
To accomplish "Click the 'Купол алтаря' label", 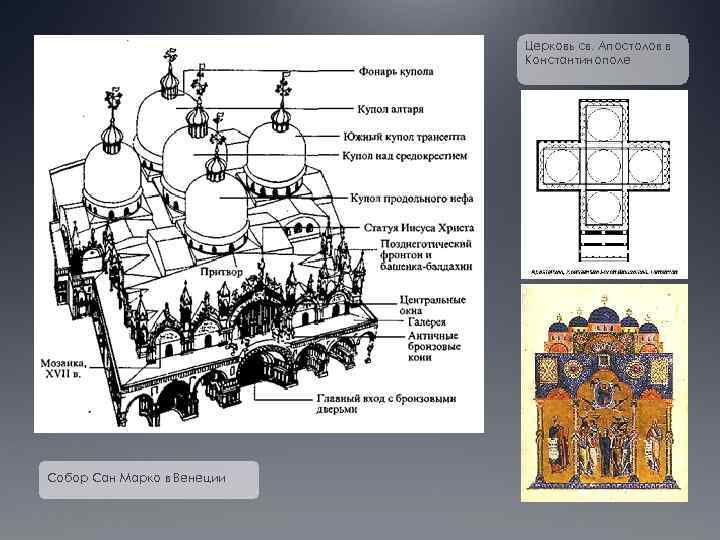I will pyautogui.click(x=390, y=109).
